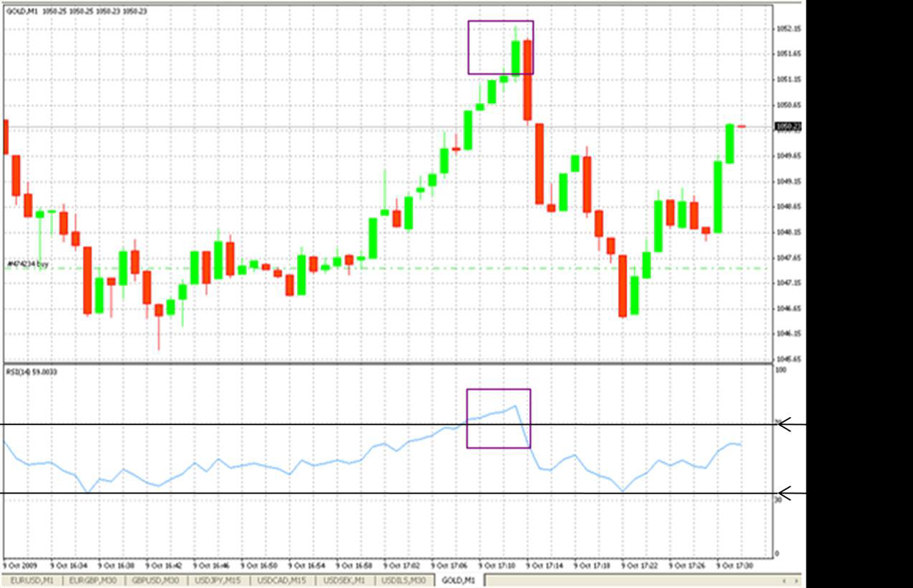Click the 9 Oct 17:30 time label
This screenshot has height=588, width=913.
(734, 565)
